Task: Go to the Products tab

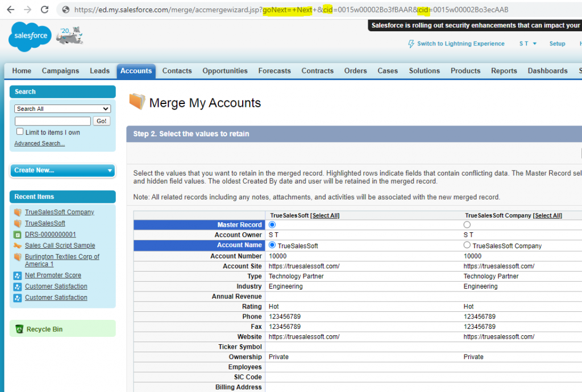Action: [465, 71]
